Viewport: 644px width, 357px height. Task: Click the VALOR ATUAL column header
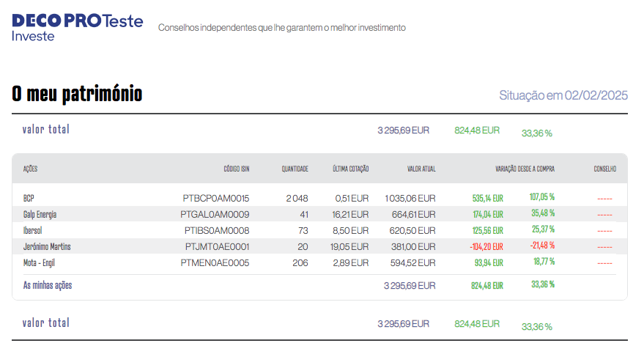421,169
